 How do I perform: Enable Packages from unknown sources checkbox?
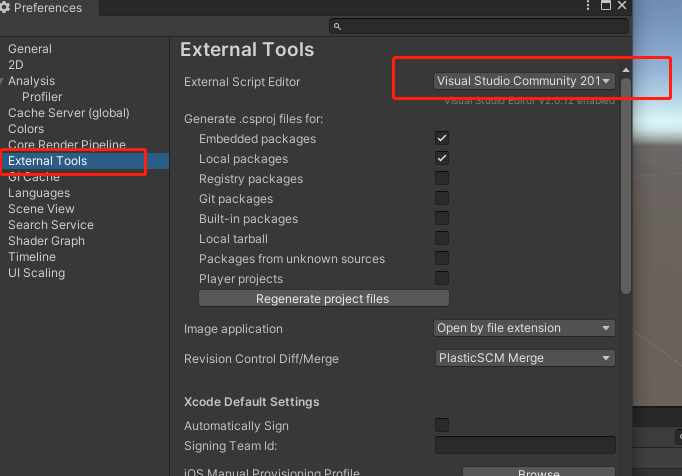(x=442, y=258)
